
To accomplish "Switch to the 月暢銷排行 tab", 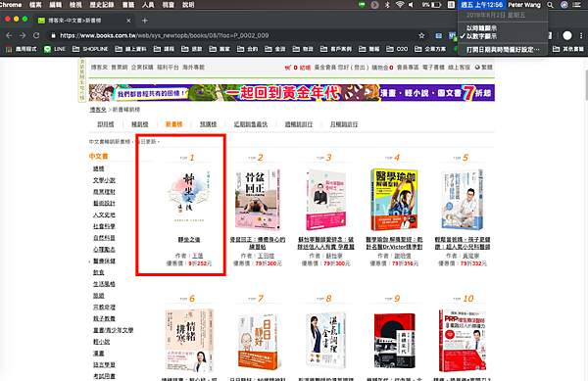I will click(x=344, y=124).
